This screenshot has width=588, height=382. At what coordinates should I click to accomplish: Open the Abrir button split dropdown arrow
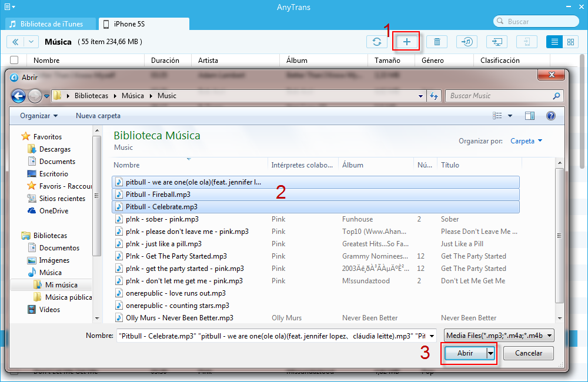(x=490, y=353)
